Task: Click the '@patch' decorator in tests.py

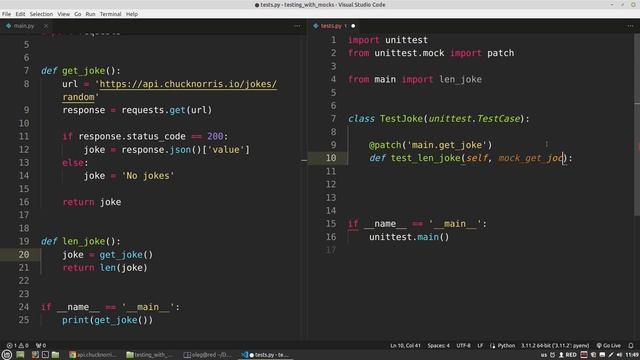Action: click(x=385, y=145)
